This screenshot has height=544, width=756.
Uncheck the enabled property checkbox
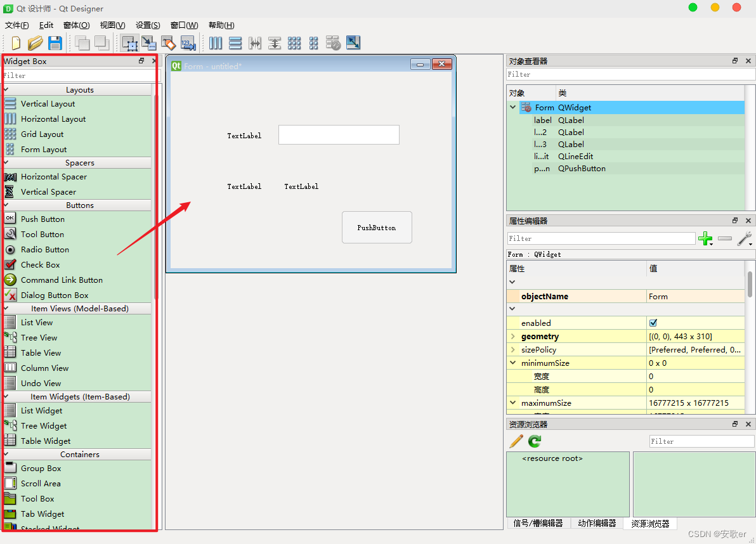653,323
